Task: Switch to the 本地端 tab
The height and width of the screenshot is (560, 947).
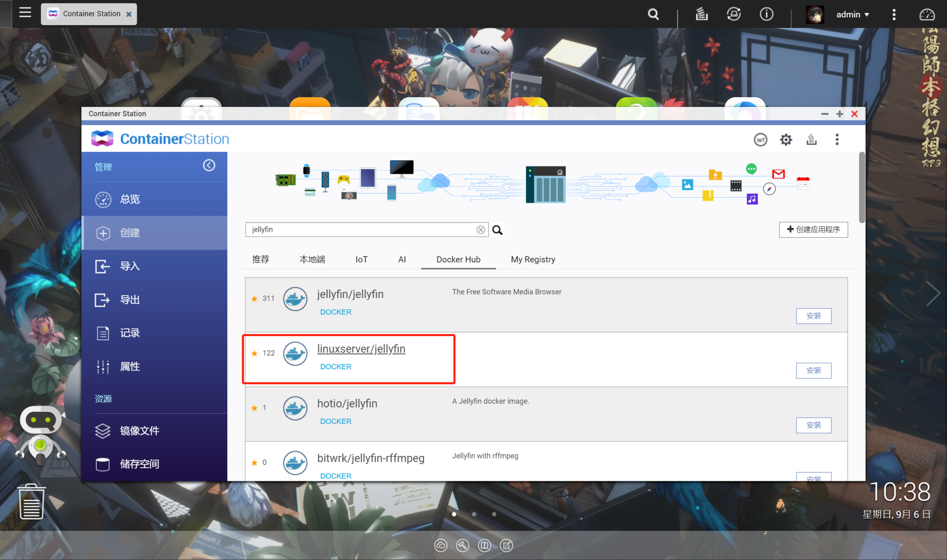Action: pyautogui.click(x=312, y=259)
